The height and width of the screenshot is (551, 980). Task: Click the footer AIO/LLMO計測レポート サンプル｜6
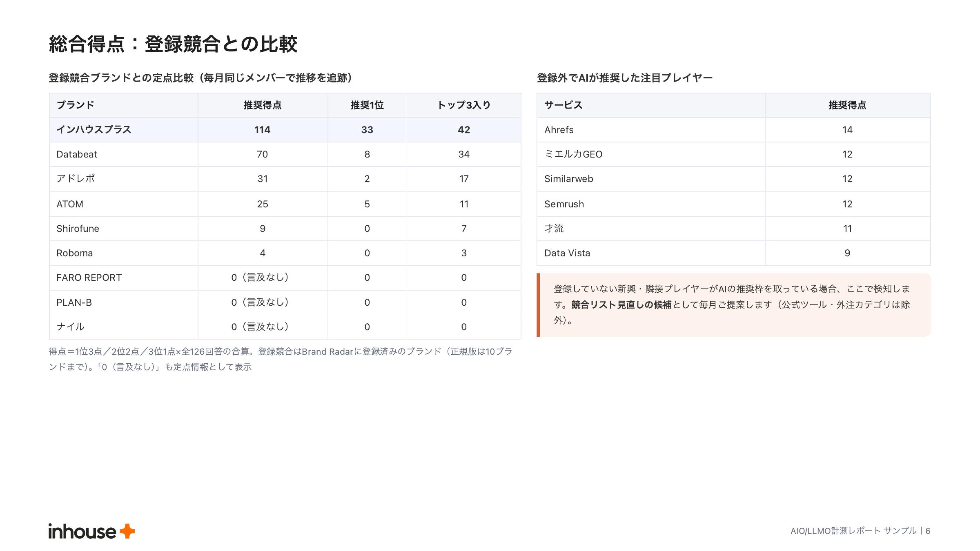[x=860, y=531]
